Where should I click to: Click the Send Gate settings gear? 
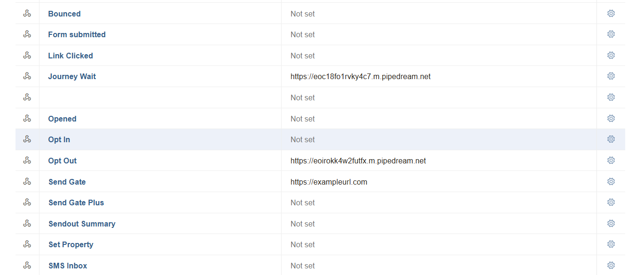click(611, 182)
